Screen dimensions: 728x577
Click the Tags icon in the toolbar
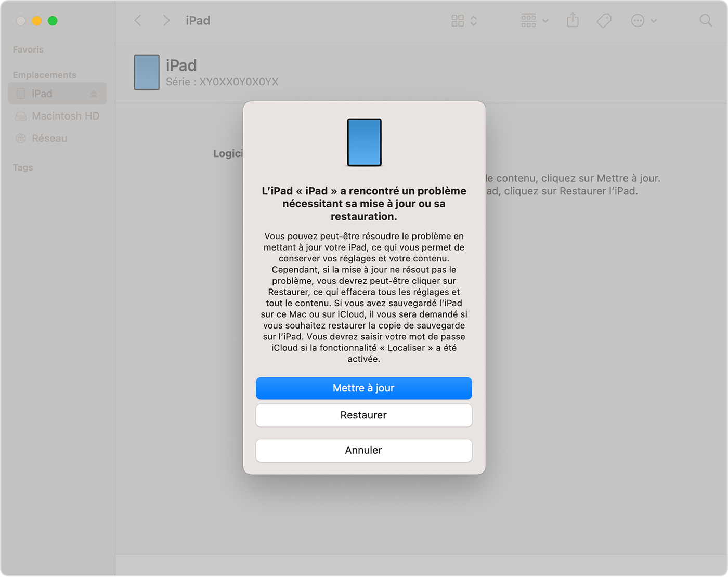tap(603, 20)
